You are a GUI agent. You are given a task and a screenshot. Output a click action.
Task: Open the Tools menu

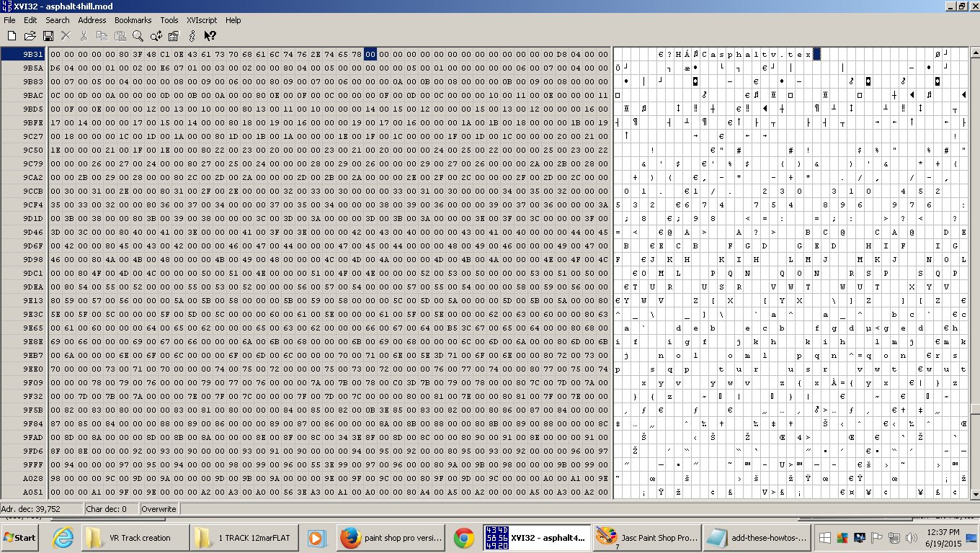169,20
